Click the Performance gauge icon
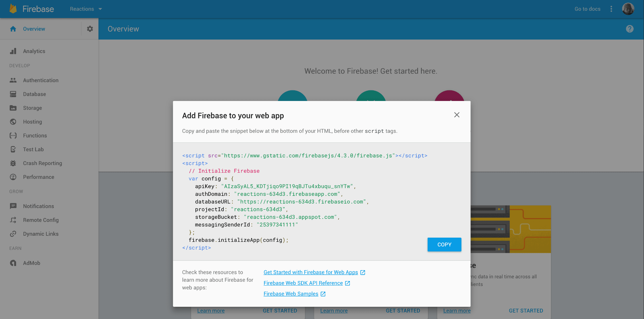The image size is (644, 319). click(13, 177)
